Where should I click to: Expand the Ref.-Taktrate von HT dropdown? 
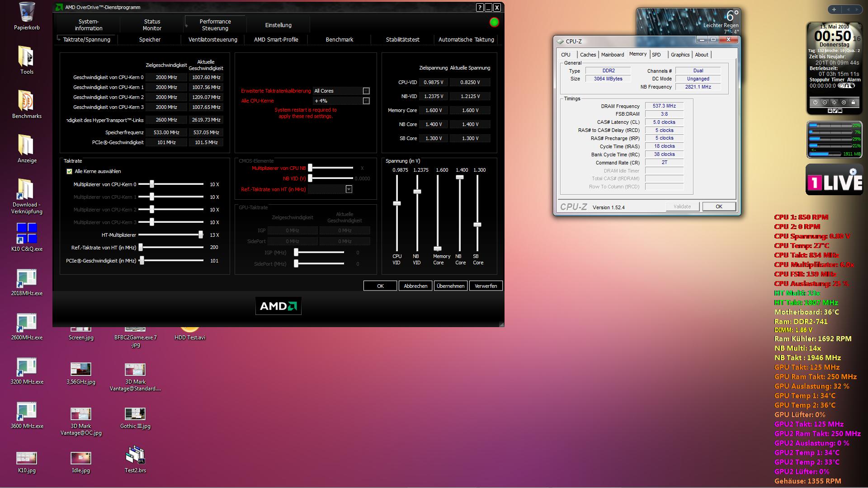click(x=349, y=189)
